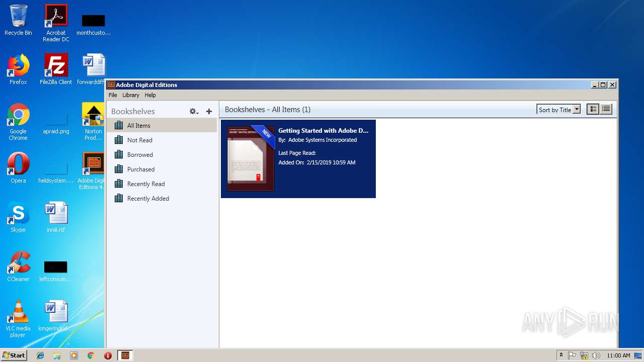Click the Adobe Digital Editions taskbar button

tap(125, 355)
